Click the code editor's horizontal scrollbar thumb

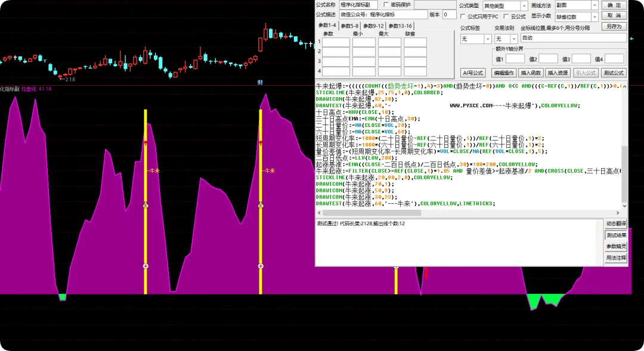coord(371,213)
